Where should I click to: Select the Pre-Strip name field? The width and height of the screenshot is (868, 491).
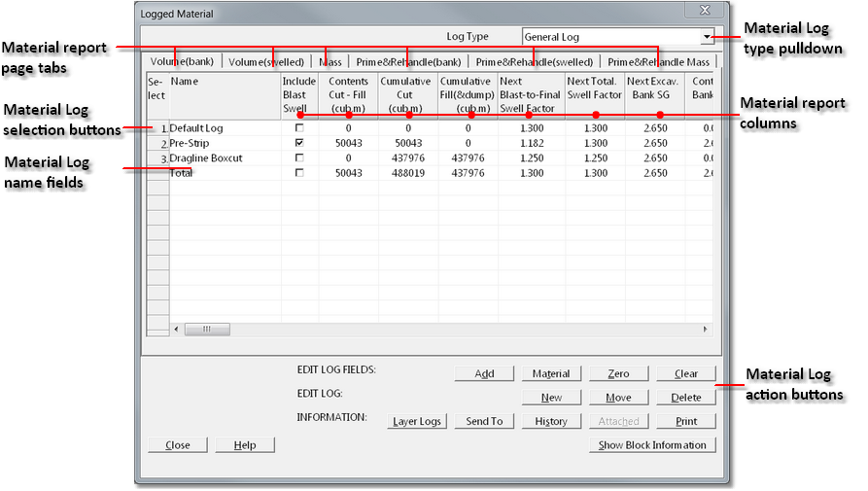(x=225, y=143)
